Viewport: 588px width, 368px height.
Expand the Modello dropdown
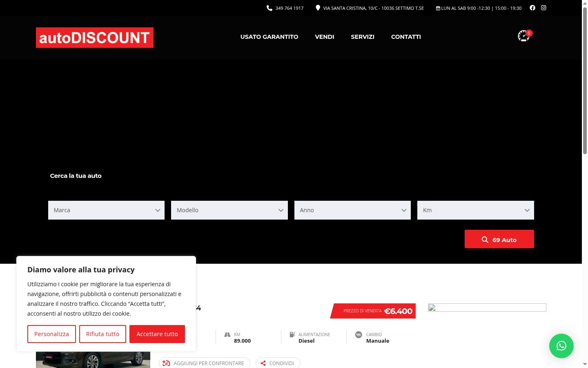coord(229,210)
